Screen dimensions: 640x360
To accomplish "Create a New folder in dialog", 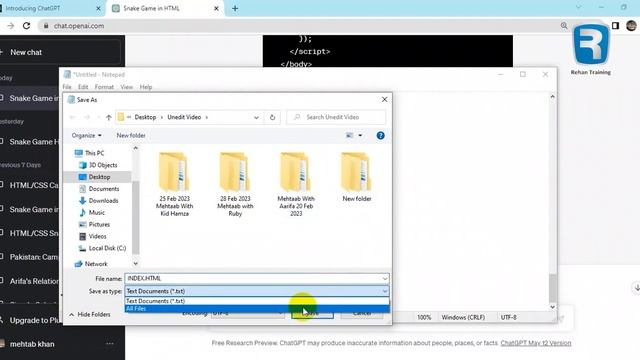I will [x=131, y=136].
